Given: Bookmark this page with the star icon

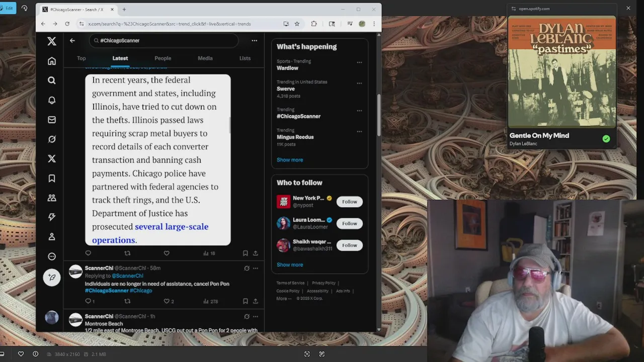Looking at the screenshot, I should (x=297, y=24).
